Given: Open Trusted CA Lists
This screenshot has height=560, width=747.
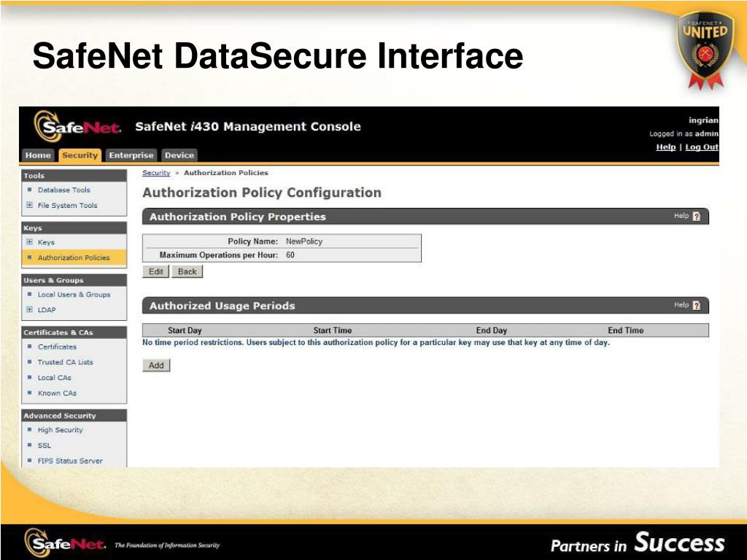Looking at the screenshot, I should (65, 362).
